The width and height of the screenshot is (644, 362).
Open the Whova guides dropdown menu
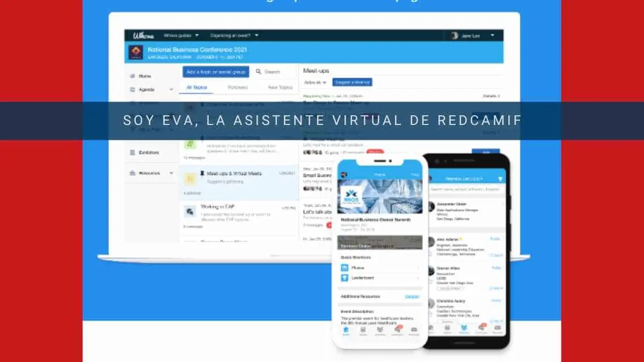181,35
